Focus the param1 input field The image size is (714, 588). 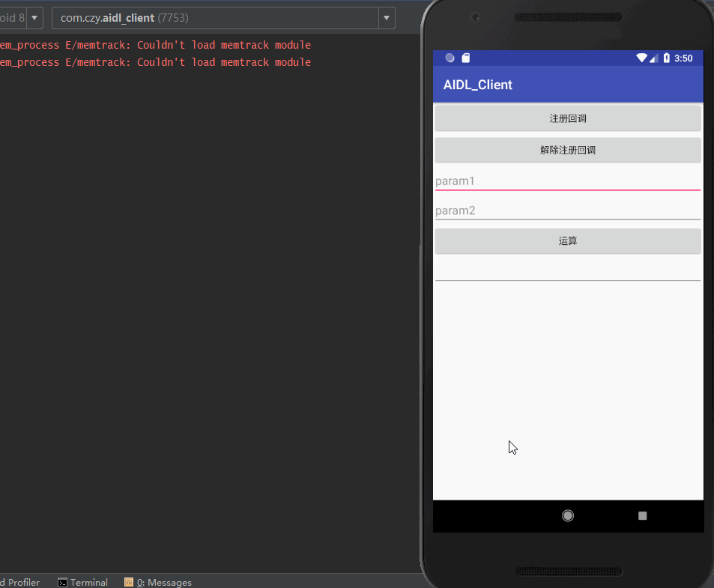567,181
